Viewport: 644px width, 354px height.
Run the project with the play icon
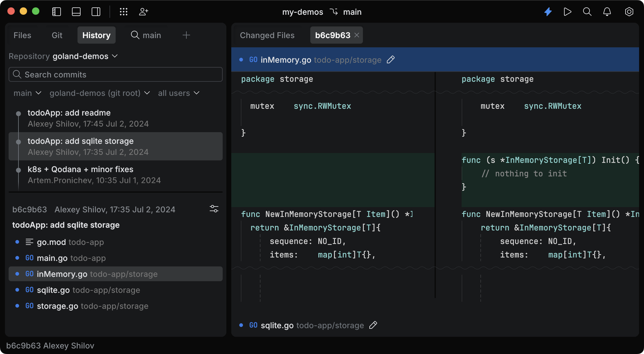point(567,12)
